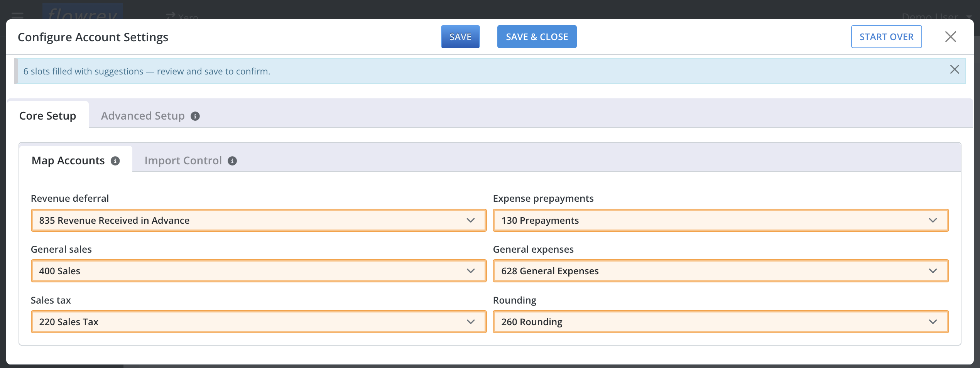This screenshot has width=980, height=368.
Task: Click the info icon beside Import Control
Action: point(232,161)
